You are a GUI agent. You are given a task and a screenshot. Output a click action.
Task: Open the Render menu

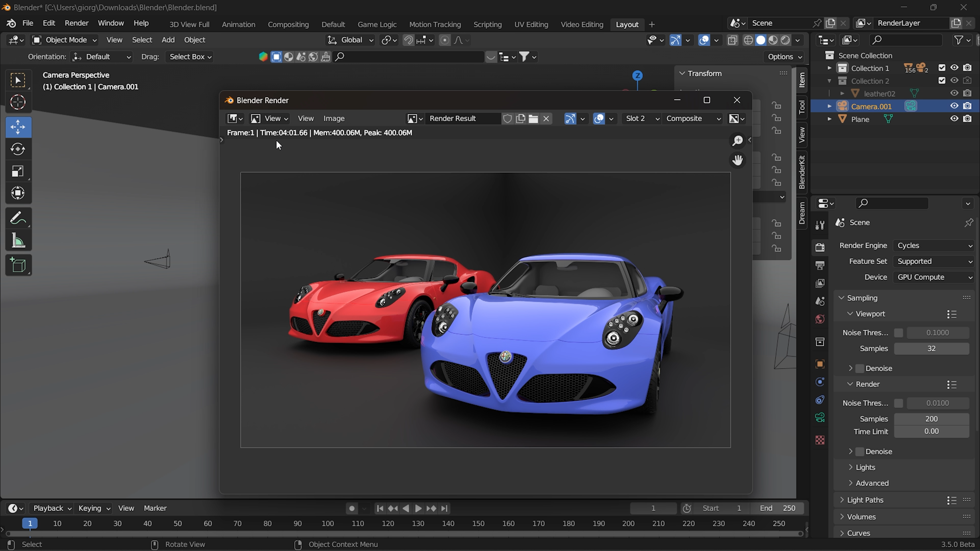pyautogui.click(x=77, y=23)
